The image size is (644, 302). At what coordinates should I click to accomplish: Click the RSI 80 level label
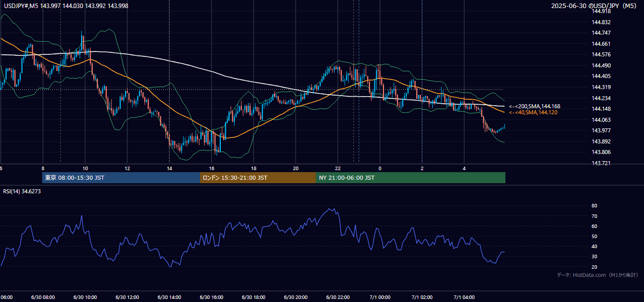[594, 206]
